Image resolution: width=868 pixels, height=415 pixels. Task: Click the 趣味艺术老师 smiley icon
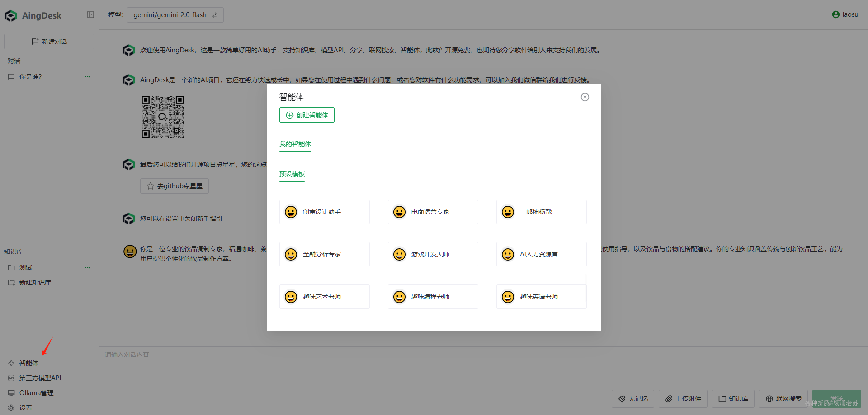click(291, 297)
